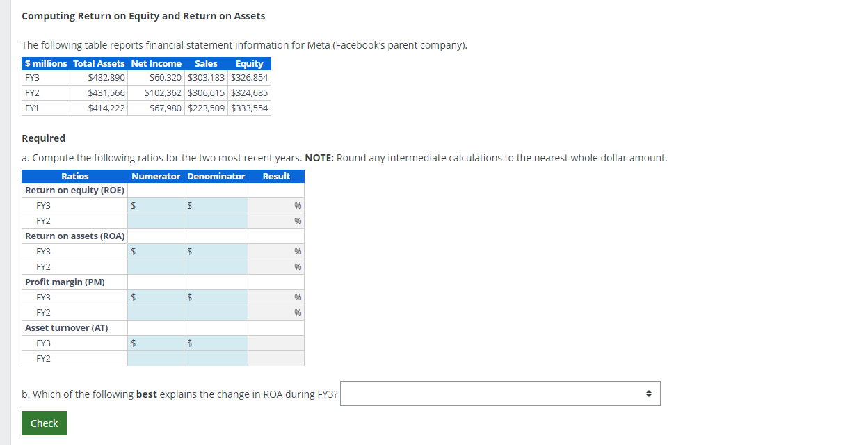Select the ROA FY2 denominator cell
The width and height of the screenshot is (868, 445).
pos(216,266)
